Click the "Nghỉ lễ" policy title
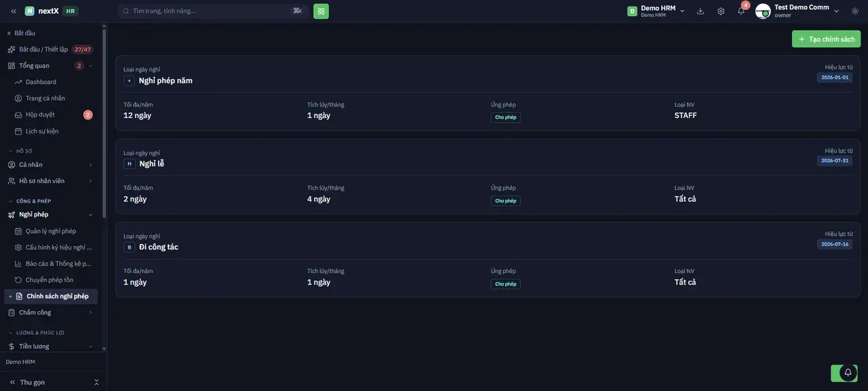The height and width of the screenshot is (391, 868). (152, 164)
